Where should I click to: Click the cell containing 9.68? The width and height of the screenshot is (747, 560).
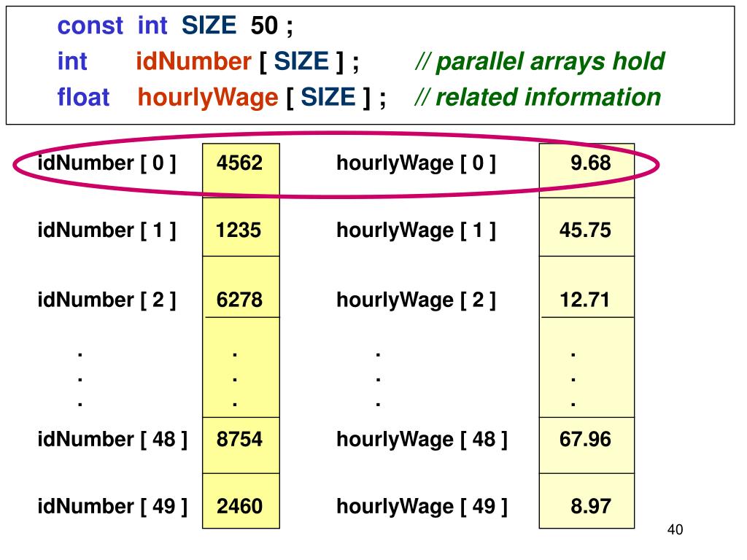pyautogui.click(x=587, y=170)
